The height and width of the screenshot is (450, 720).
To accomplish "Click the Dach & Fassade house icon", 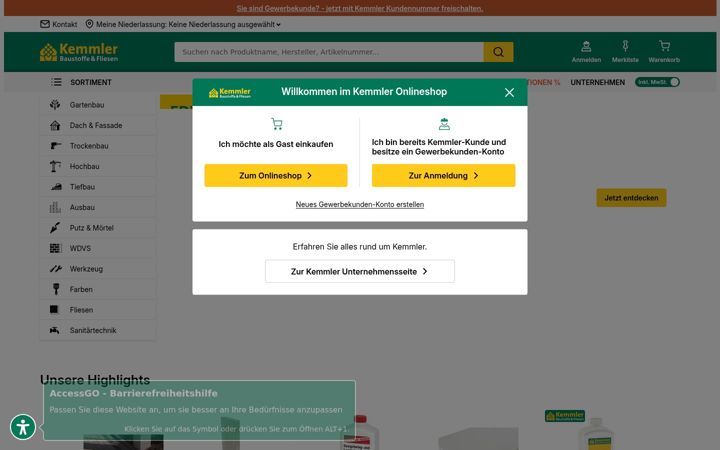I will (x=55, y=125).
